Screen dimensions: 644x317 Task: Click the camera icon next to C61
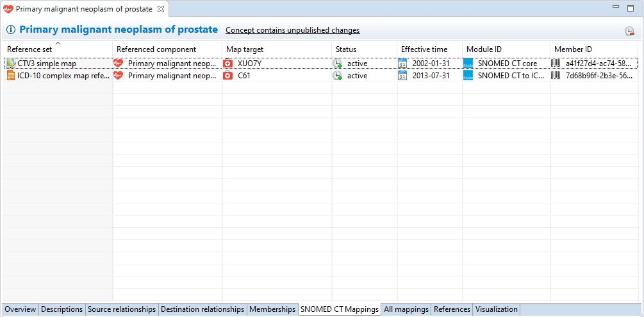click(x=228, y=76)
